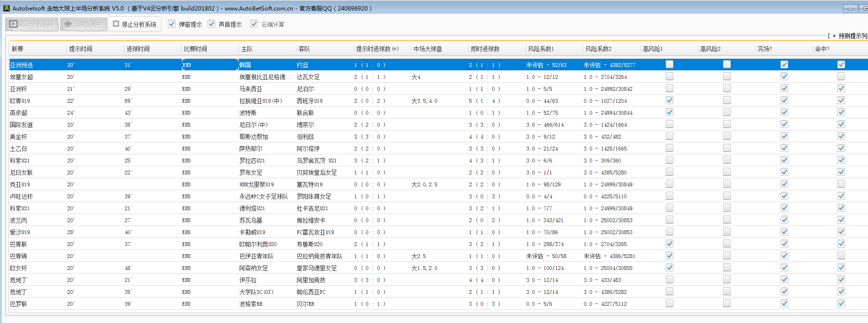Click the play icon on 启动分析系统

13,24
